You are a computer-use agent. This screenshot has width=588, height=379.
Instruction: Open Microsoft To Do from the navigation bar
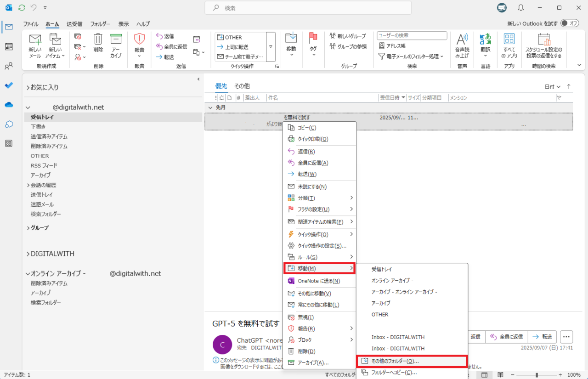(9, 85)
